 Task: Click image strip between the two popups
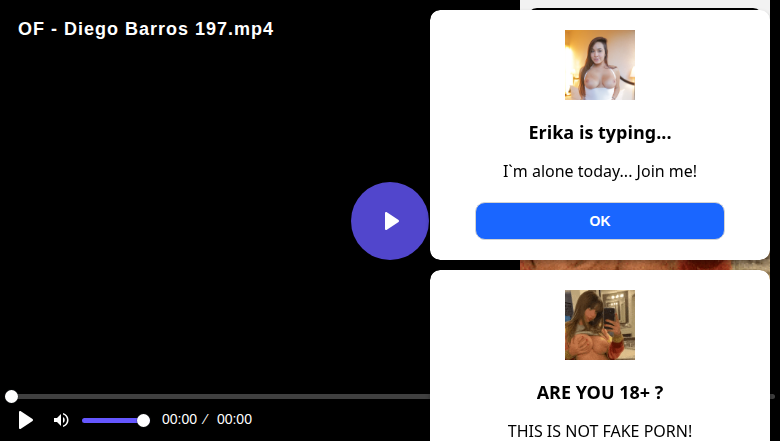[645, 265]
